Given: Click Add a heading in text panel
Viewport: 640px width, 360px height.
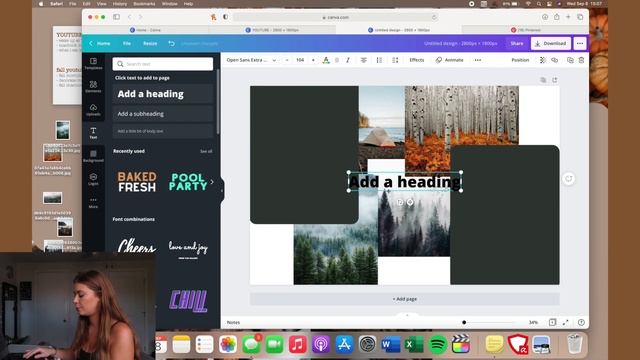Looking at the screenshot, I should (163, 94).
